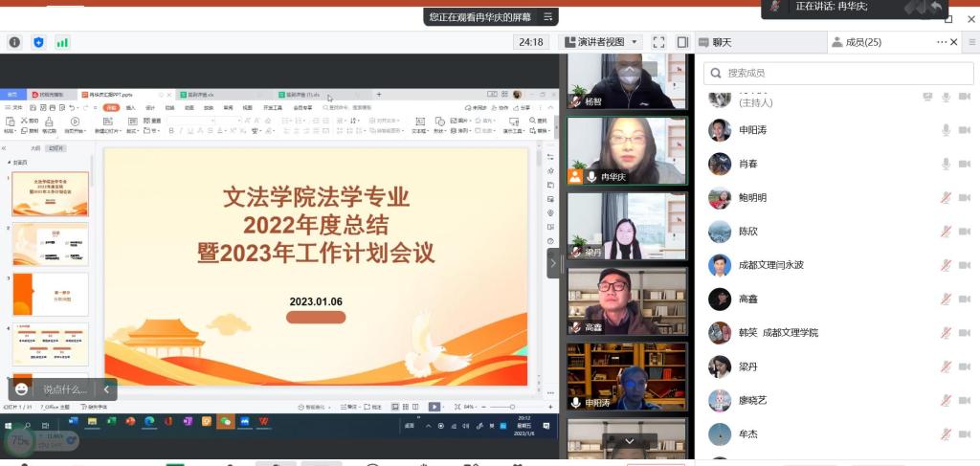
Task: Click the screen-sharing banner menu icon
Action: click(x=548, y=16)
